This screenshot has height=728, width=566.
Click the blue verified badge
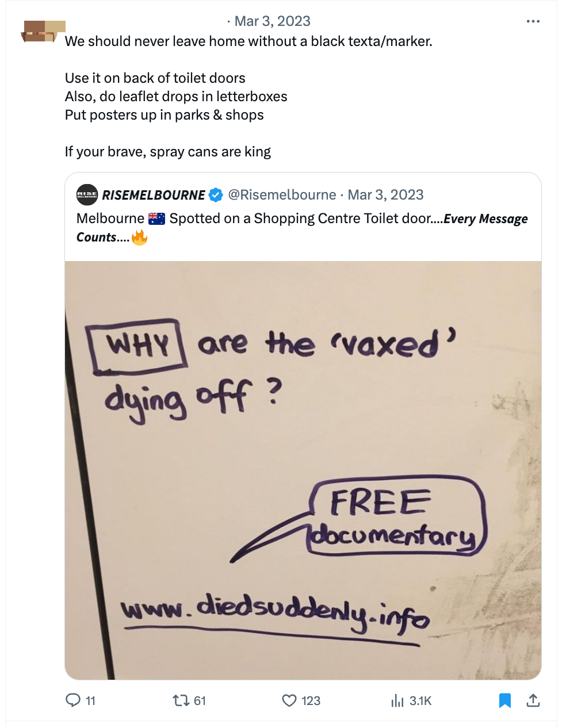point(216,195)
